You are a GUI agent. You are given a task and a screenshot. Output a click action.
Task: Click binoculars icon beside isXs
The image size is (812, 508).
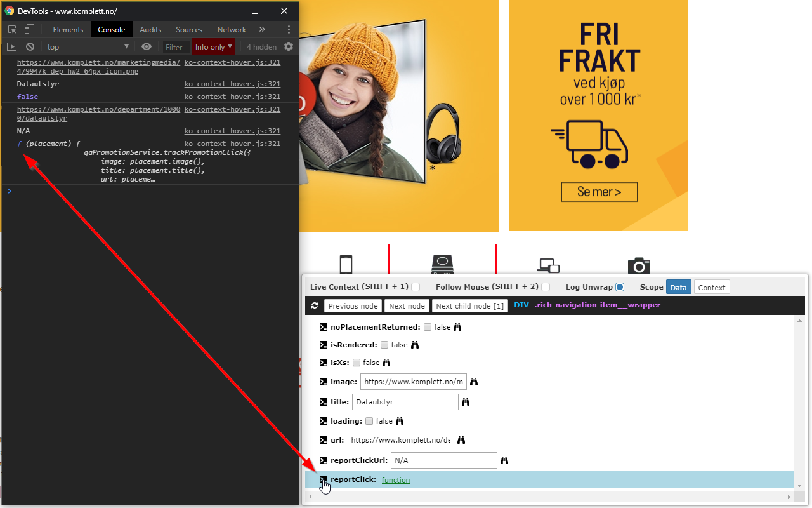(x=386, y=363)
